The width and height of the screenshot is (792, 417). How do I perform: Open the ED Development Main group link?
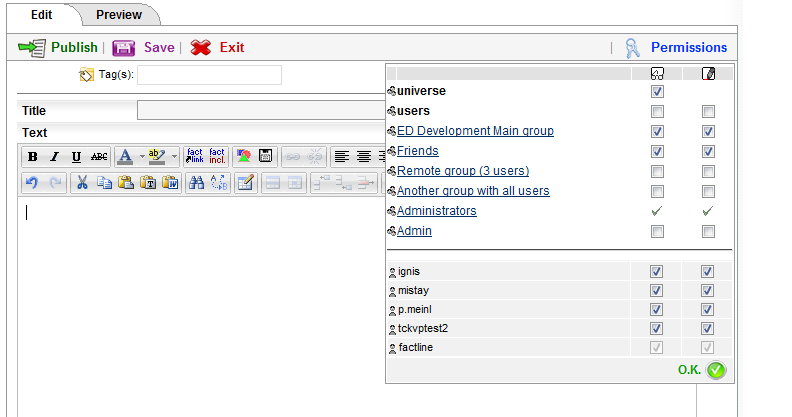(x=475, y=131)
